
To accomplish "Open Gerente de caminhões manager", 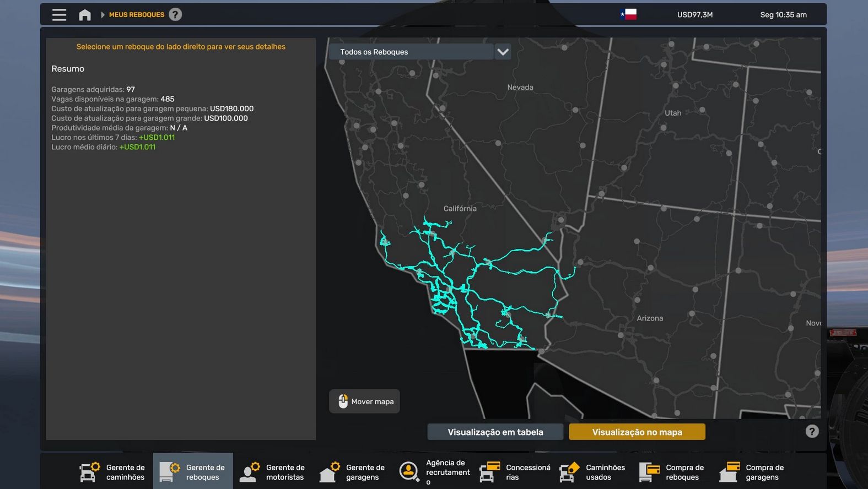I will click(113, 472).
